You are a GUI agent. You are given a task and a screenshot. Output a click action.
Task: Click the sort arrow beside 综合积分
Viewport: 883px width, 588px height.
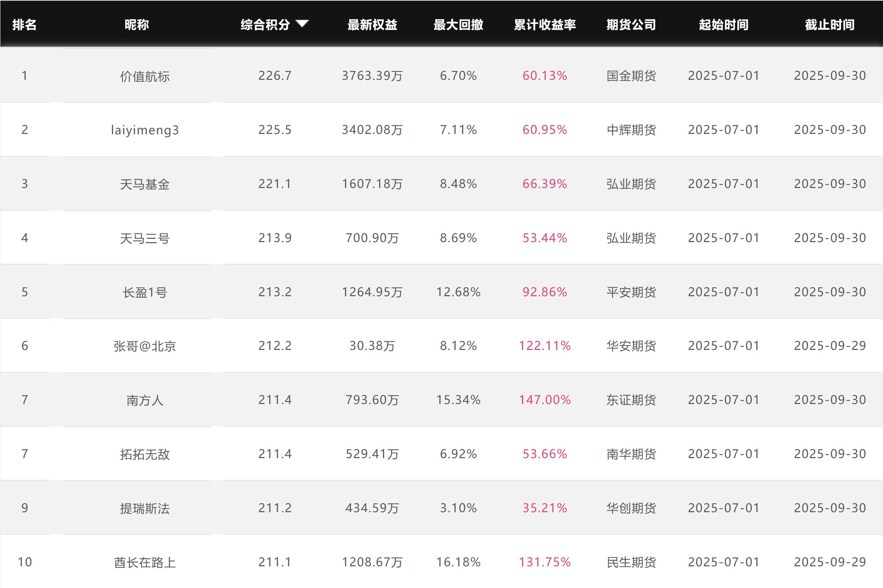(x=302, y=24)
